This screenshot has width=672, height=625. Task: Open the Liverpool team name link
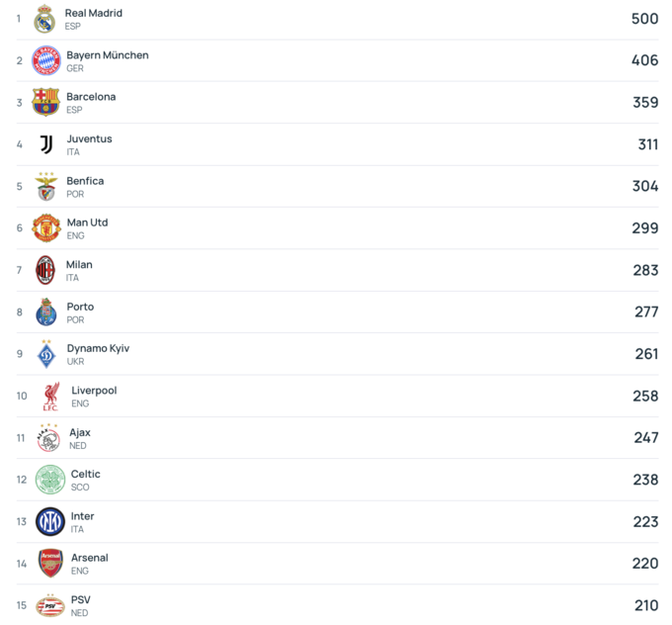[x=94, y=391]
